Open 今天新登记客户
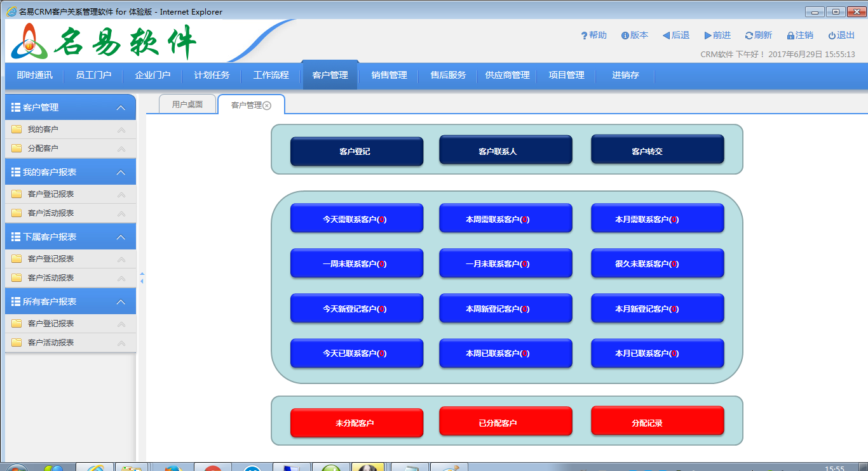The width and height of the screenshot is (868, 471). click(x=356, y=308)
